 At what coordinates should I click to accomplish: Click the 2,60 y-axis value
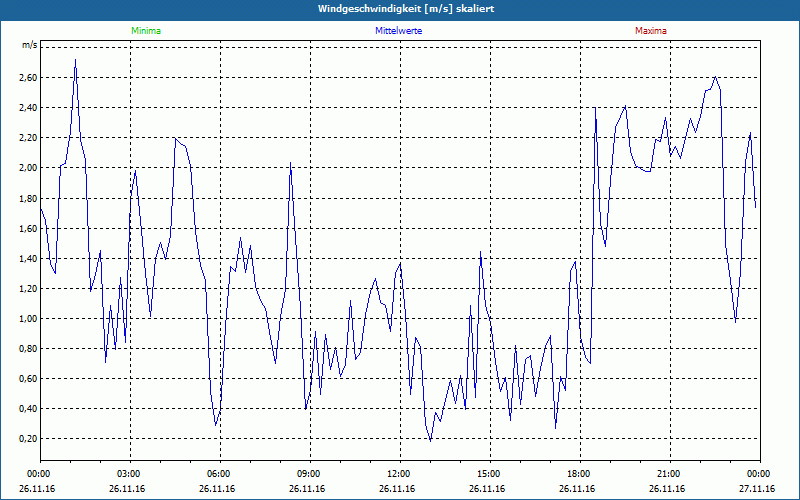point(29,78)
